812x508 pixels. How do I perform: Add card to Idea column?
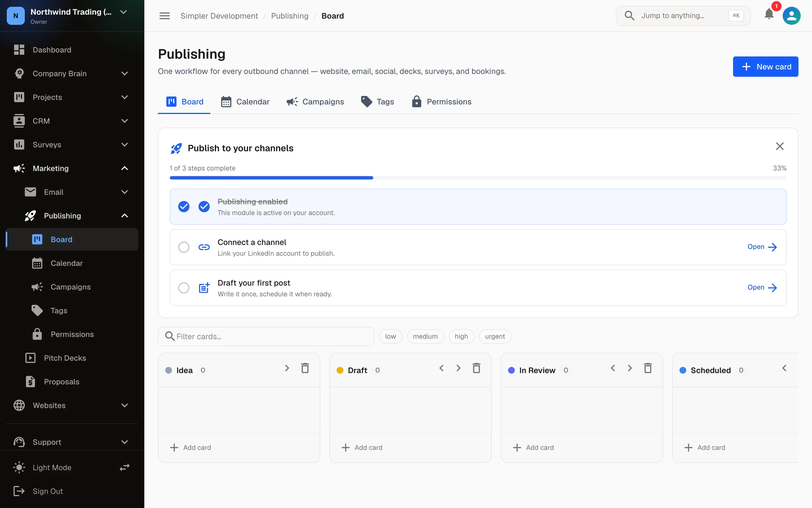pos(191,447)
